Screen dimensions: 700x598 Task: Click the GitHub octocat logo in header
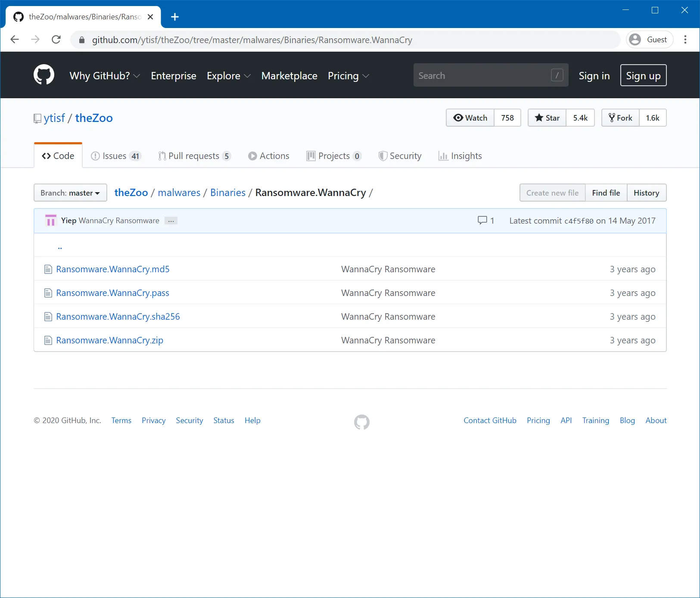pos(44,75)
